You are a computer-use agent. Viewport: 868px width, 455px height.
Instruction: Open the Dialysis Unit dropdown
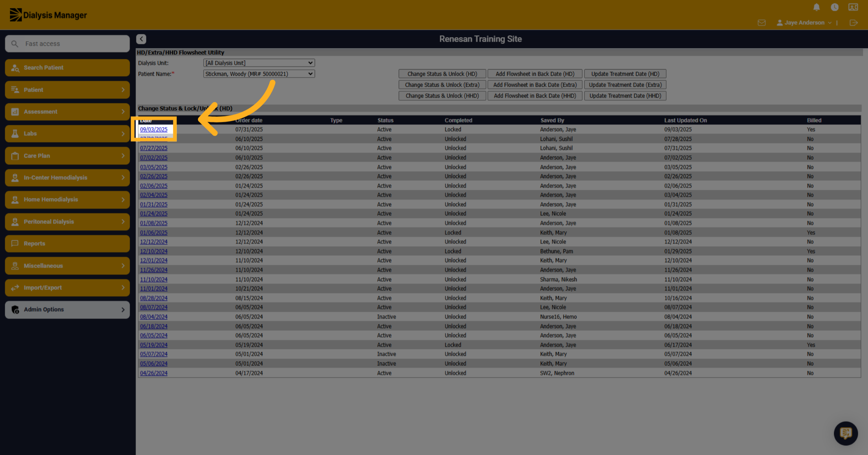(x=259, y=63)
